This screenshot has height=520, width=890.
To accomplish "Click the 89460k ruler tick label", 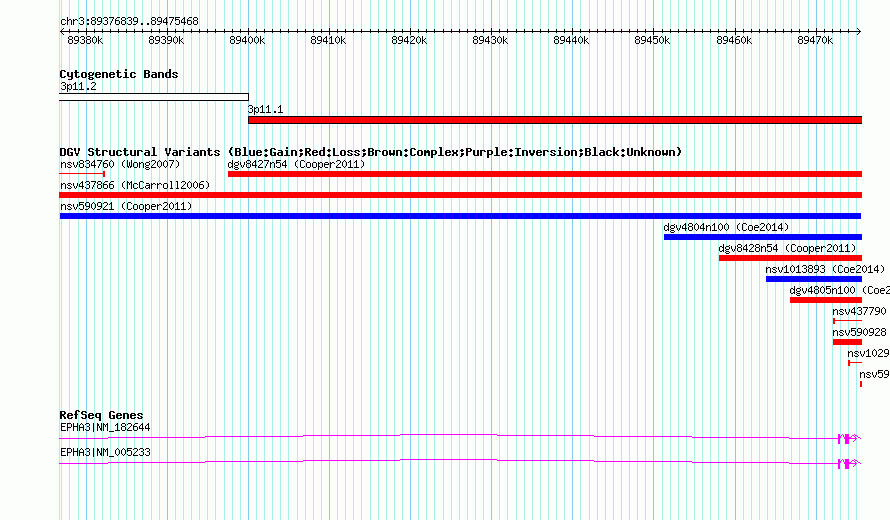I will (734, 40).
